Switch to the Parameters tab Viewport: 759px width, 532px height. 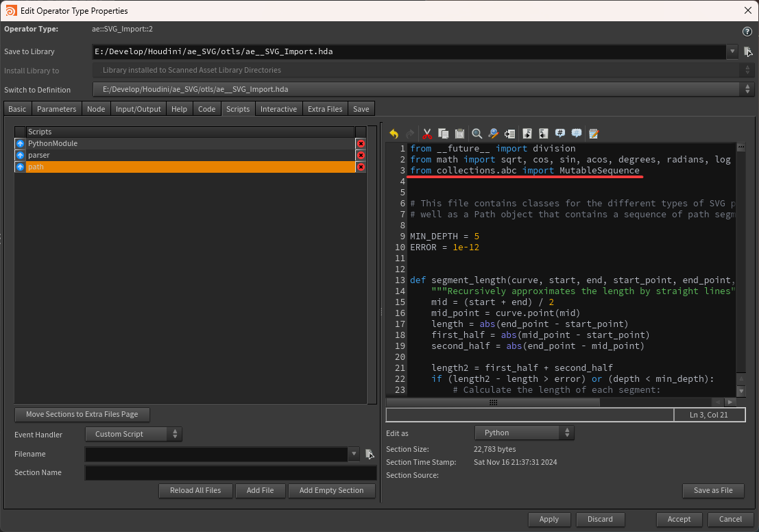click(56, 109)
